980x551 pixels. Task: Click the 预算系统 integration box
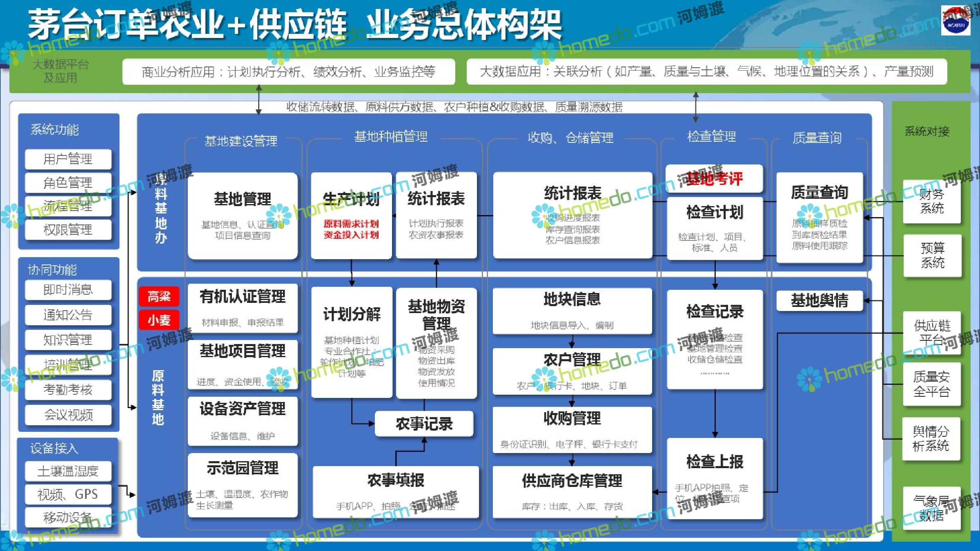(933, 256)
